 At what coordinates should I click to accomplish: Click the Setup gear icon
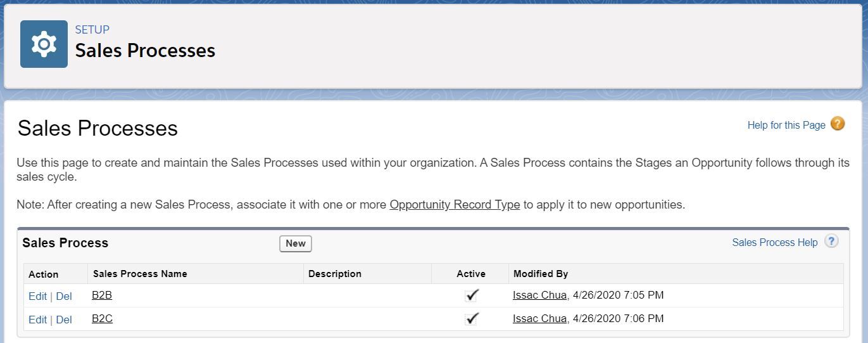pyautogui.click(x=44, y=44)
